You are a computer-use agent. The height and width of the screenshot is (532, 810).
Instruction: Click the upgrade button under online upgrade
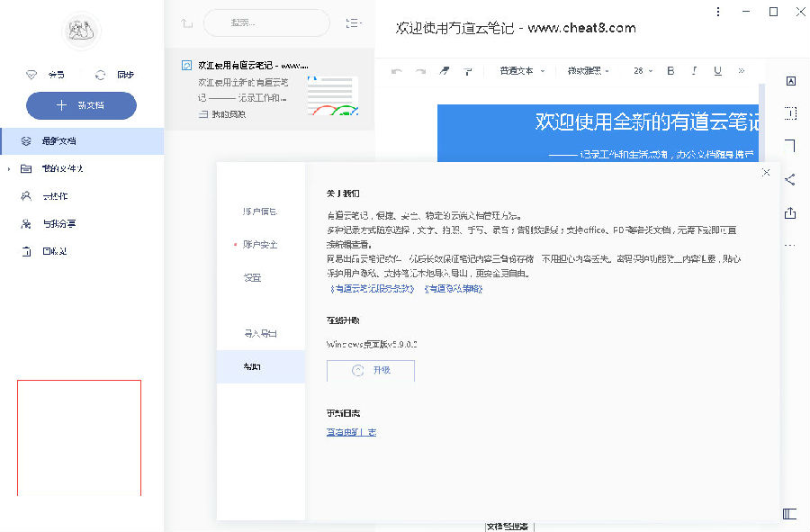click(371, 370)
